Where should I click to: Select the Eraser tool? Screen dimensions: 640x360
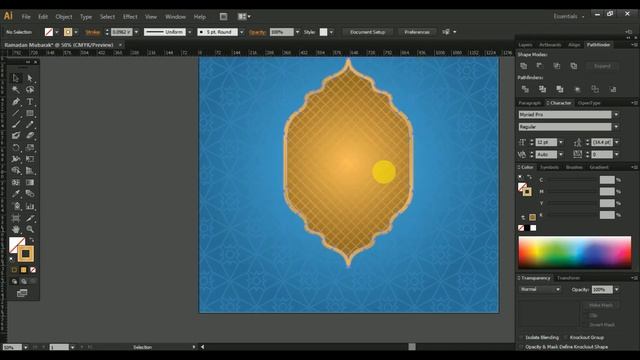(x=30, y=136)
